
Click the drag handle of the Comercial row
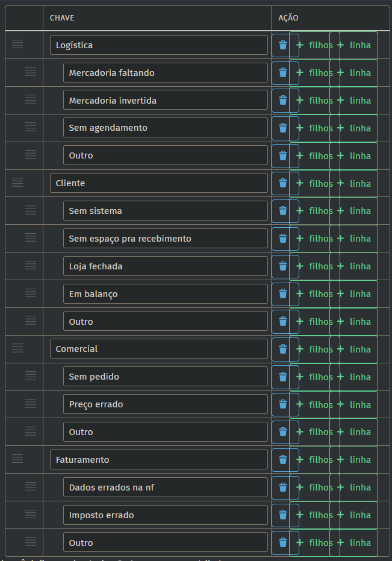pos(17,348)
